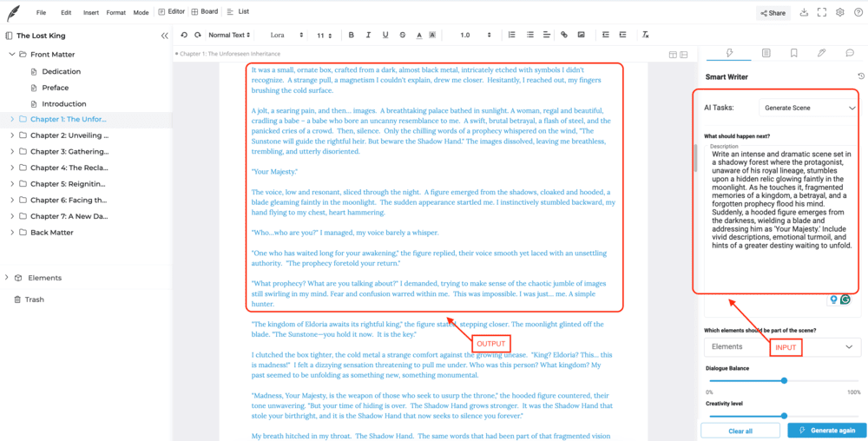The image size is (868, 441).
Task: Open the help question mark
Action: point(858,12)
